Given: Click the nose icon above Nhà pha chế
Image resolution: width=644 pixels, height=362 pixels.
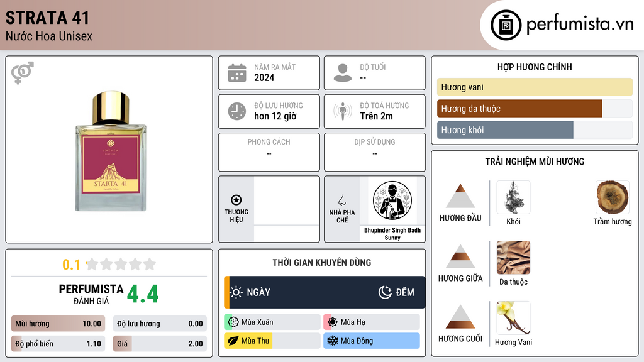Looking at the screenshot, I should coord(341,200).
